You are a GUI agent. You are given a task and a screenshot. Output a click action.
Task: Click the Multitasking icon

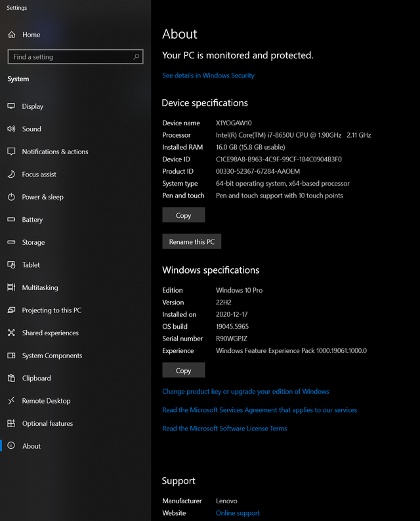[x=11, y=287]
